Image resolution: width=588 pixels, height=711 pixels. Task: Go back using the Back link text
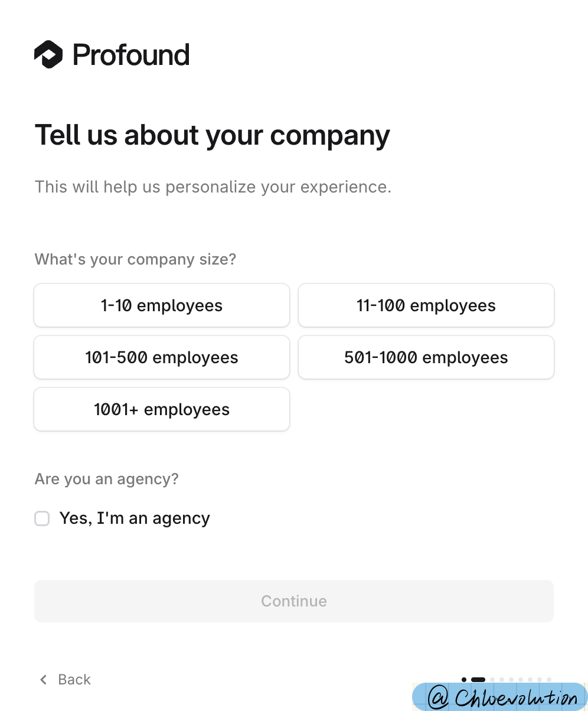74,680
